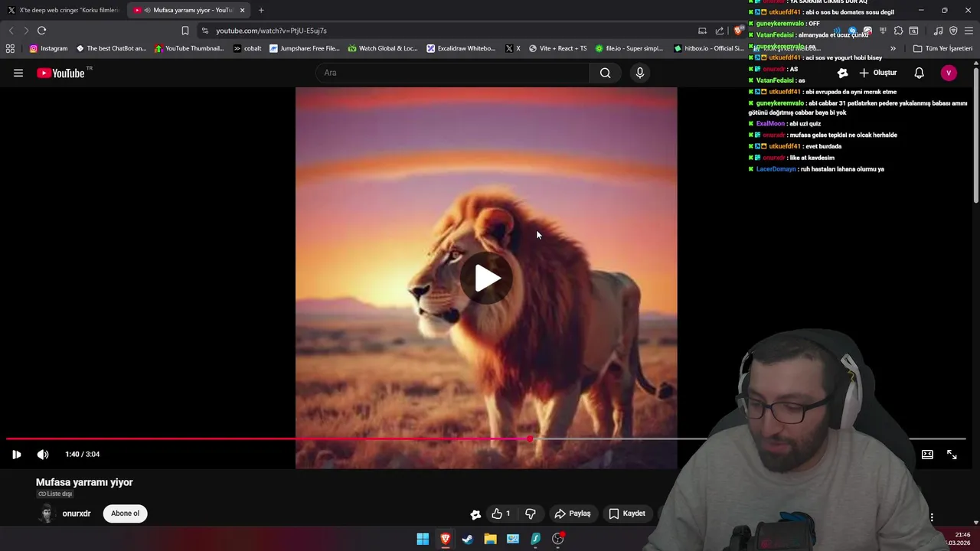Open the music note playlist icon in toolbar
Viewport: 980px width, 551px height.
[938, 31]
